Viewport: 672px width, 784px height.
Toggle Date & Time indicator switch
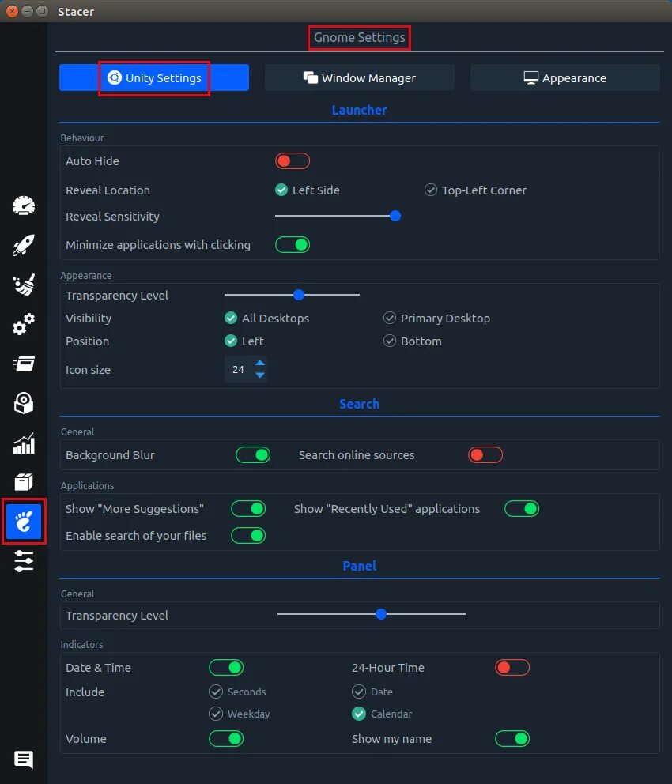tap(226, 667)
